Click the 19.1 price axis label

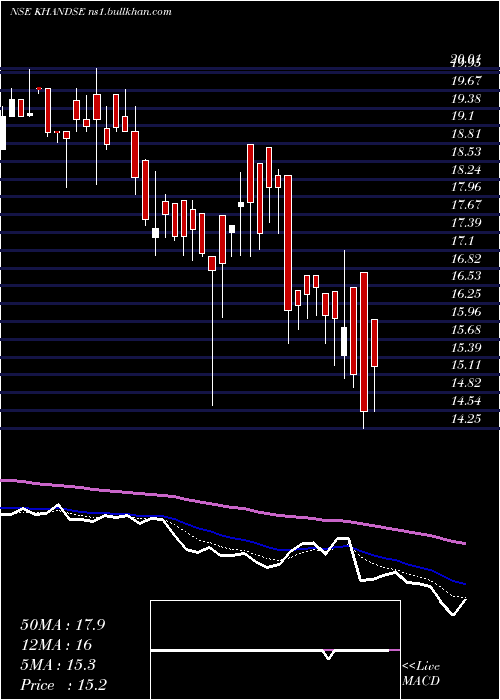[463, 116]
